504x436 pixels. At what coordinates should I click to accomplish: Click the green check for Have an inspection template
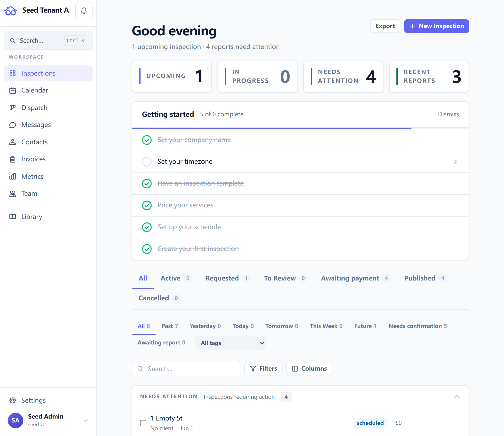point(147,183)
